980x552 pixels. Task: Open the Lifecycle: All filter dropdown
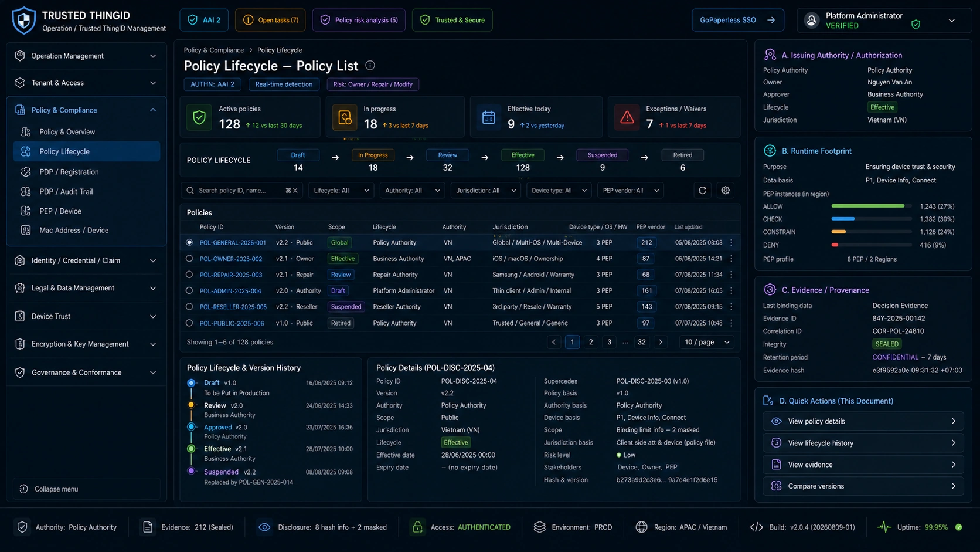pyautogui.click(x=341, y=191)
